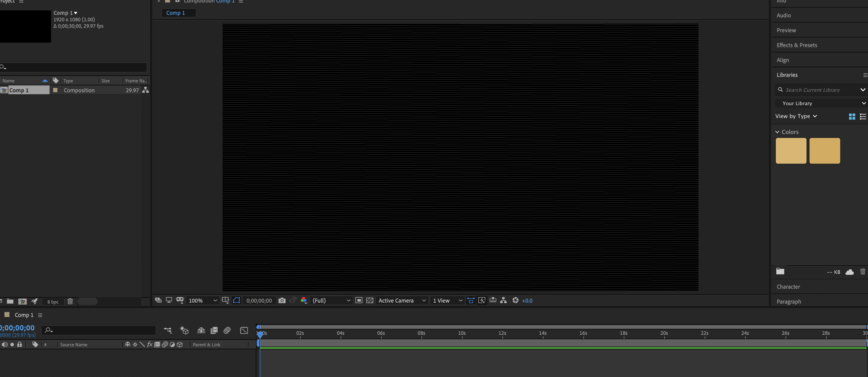Open the Align panel
Image resolution: width=868 pixels, height=377 pixels.
[783, 60]
